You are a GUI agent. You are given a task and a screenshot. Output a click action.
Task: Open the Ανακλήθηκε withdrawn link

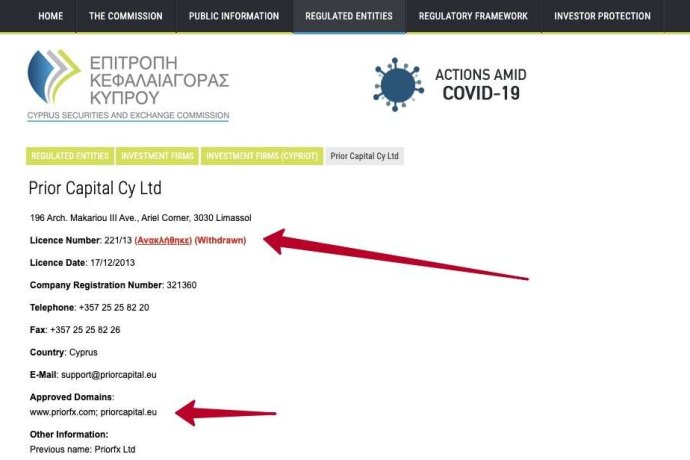tap(163, 240)
